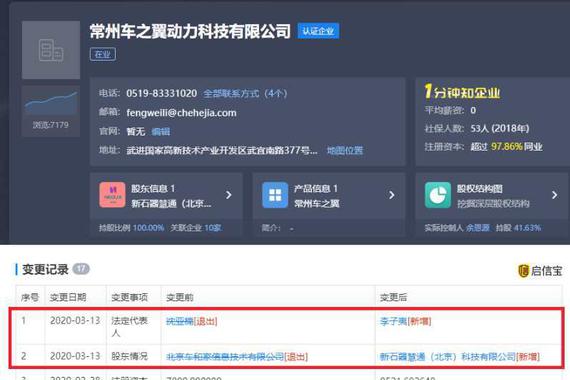Click the 变更事项 column header

point(129,297)
